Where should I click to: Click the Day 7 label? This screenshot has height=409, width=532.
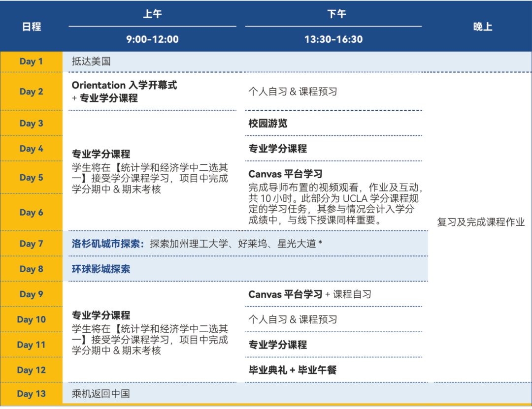point(32,244)
